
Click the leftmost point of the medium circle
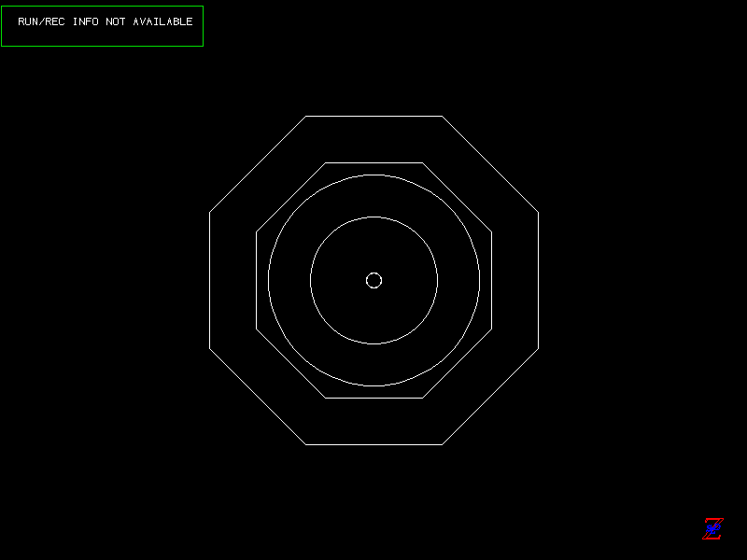pos(311,280)
